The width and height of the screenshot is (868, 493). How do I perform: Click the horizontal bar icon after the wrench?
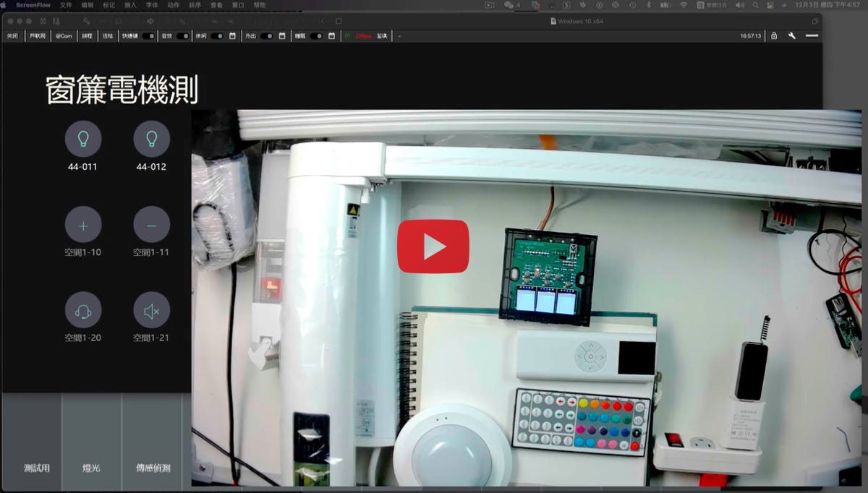point(812,35)
